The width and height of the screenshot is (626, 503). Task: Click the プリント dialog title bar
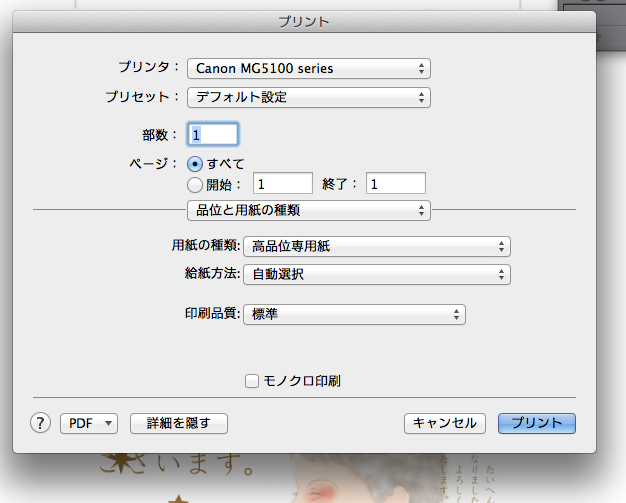[x=304, y=22]
